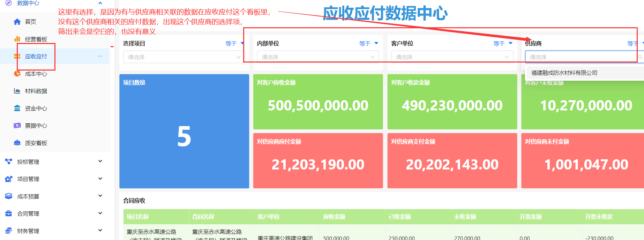This screenshot has height=240, width=644.
Task: Open the 首页 home icon
Action: tap(17, 22)
